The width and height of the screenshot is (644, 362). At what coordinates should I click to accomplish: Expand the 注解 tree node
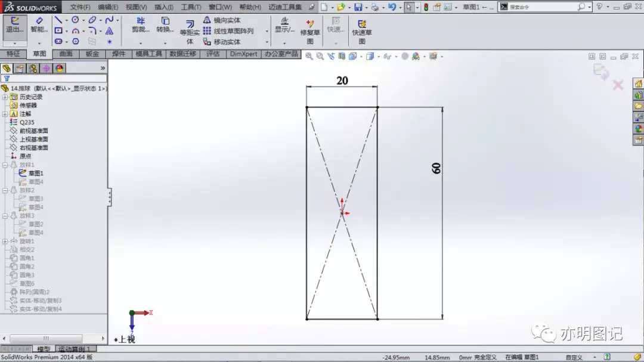(x=5, y=114)
